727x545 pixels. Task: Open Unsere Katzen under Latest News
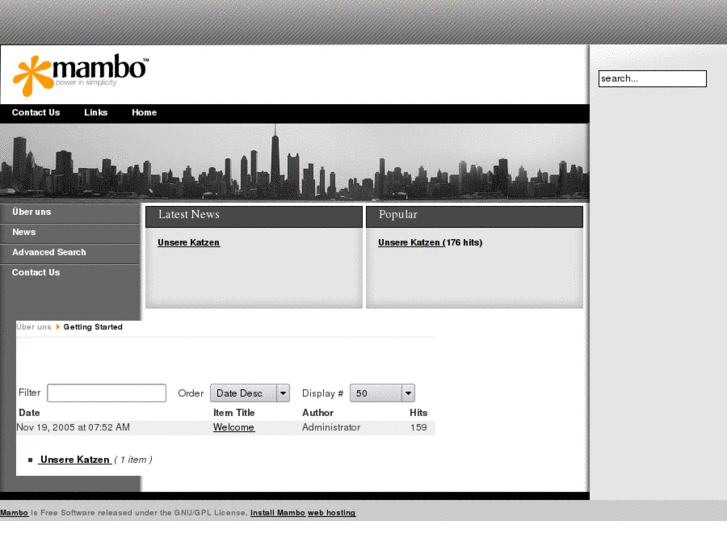tap(189, 243)
